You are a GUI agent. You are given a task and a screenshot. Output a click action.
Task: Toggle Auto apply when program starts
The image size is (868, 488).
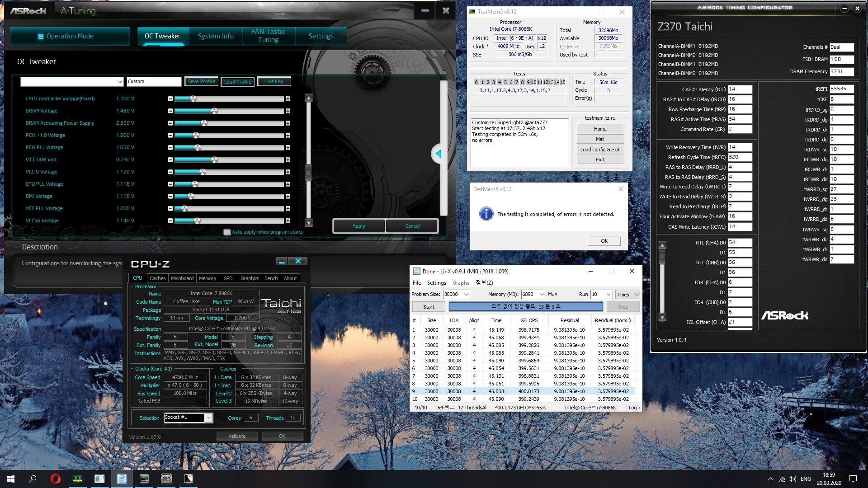pyautogui.click(x=227, y=232)
